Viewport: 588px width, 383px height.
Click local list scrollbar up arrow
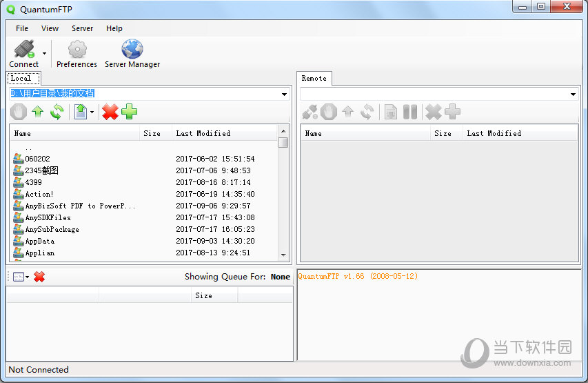pyautogui.click(x=283, y=131)
